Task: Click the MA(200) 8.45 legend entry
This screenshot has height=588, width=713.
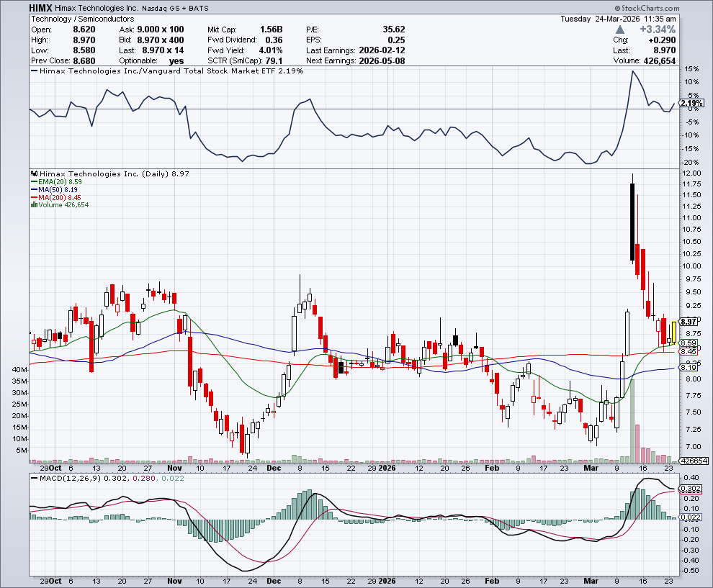Action: point(56,197)
